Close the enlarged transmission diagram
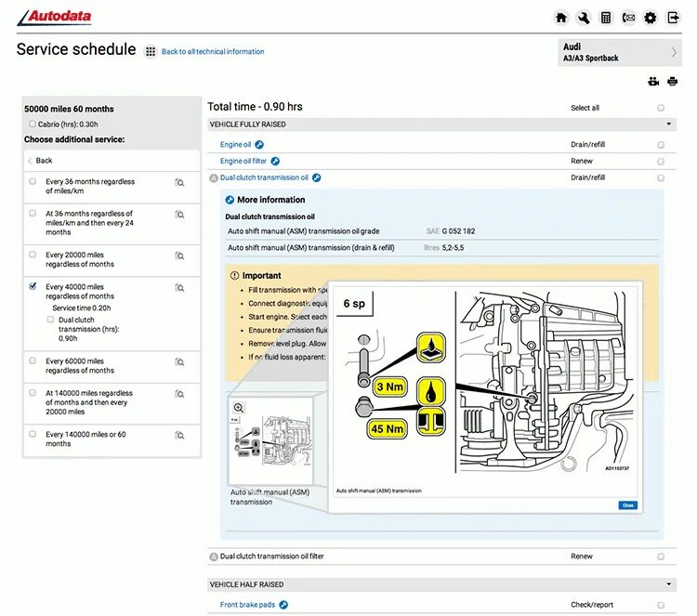 [627, 505]
